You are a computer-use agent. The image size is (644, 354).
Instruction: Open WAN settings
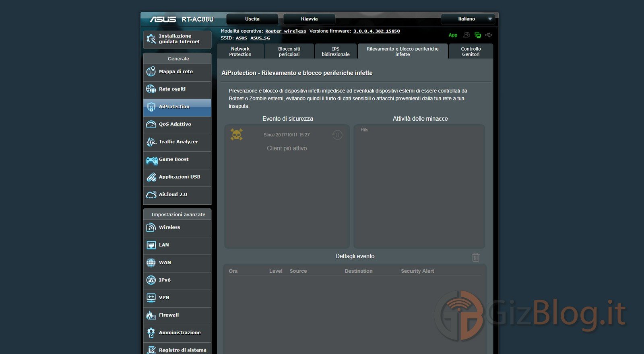tap(177, 263)
